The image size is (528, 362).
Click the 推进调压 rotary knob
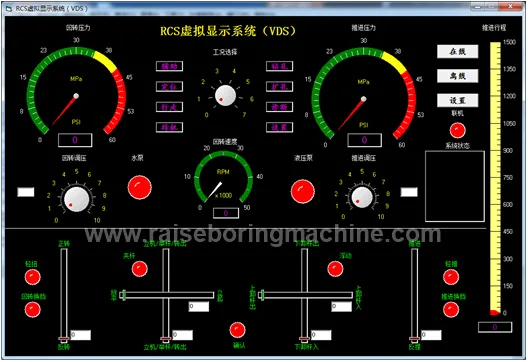362,197
